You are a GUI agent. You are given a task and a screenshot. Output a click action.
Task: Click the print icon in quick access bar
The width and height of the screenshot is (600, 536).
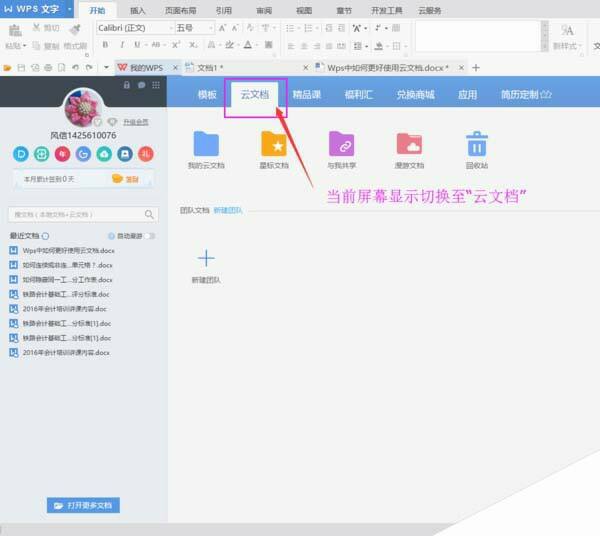(48, 68)
